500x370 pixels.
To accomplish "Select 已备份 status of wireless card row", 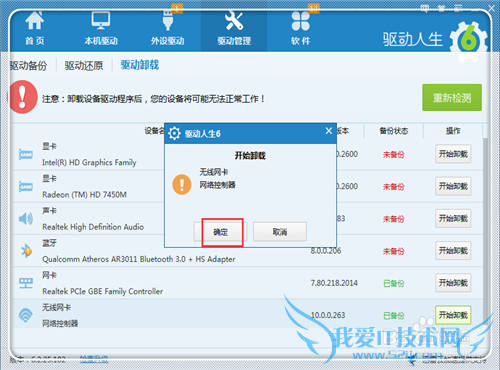I will click(393, 315).
